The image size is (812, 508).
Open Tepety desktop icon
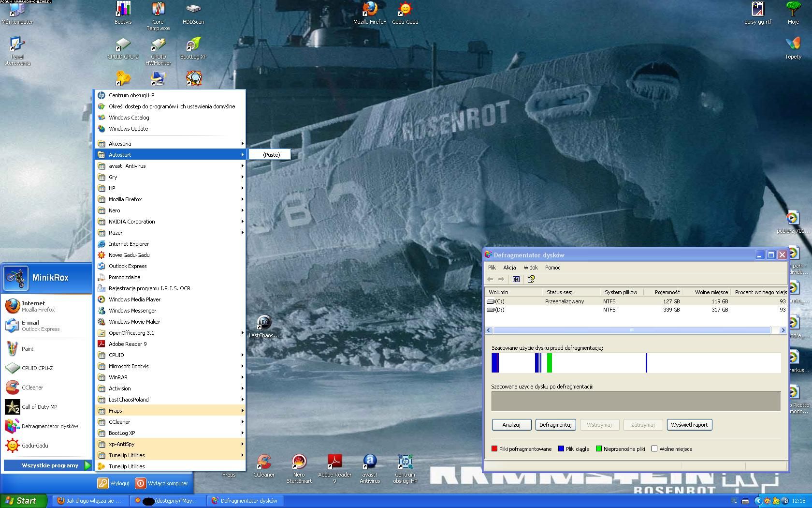[x=793, y=47]
